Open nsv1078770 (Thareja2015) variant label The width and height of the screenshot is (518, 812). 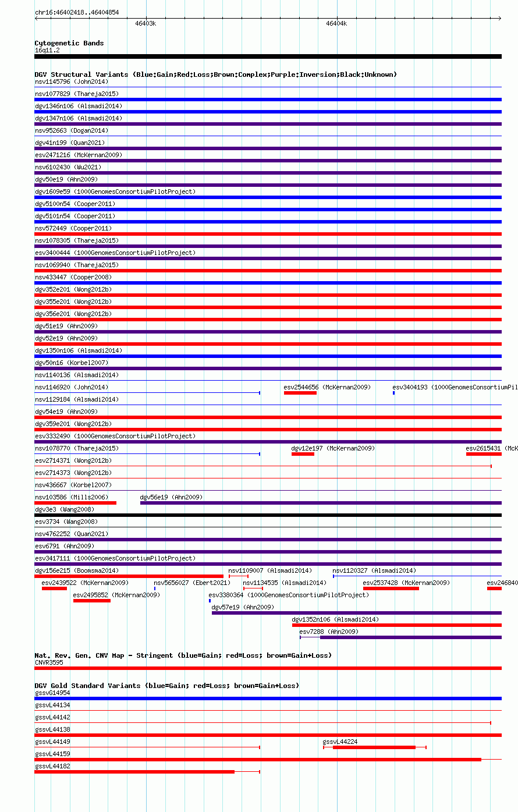tap(77, 448)
